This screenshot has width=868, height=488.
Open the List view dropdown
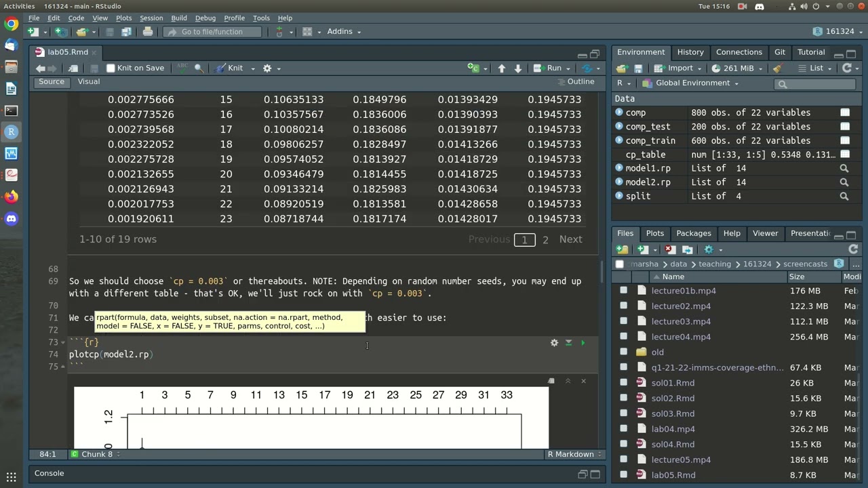click(815, 68)
